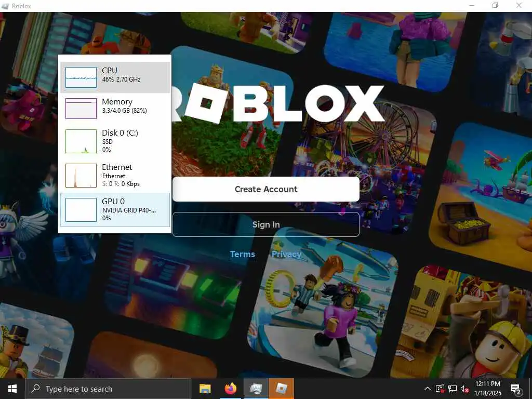Restore down the Roblox window

coord(495,5)
